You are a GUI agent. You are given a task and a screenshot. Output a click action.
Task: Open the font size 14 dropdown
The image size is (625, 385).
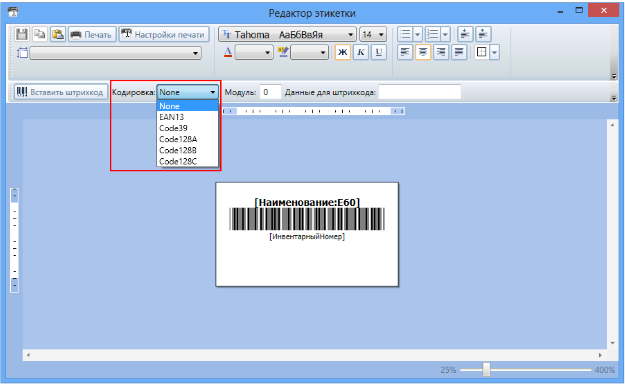click(x=373, y=34)
